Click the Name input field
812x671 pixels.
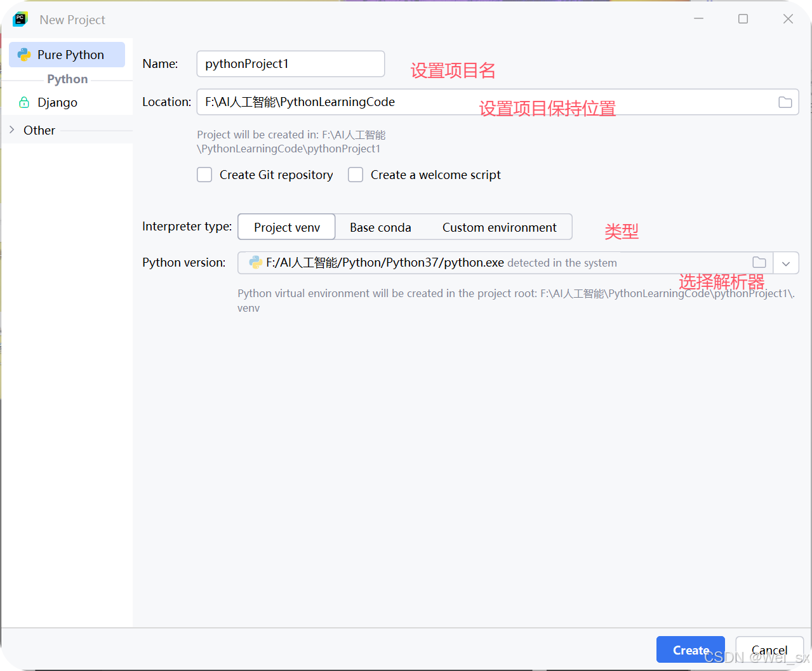290,63
